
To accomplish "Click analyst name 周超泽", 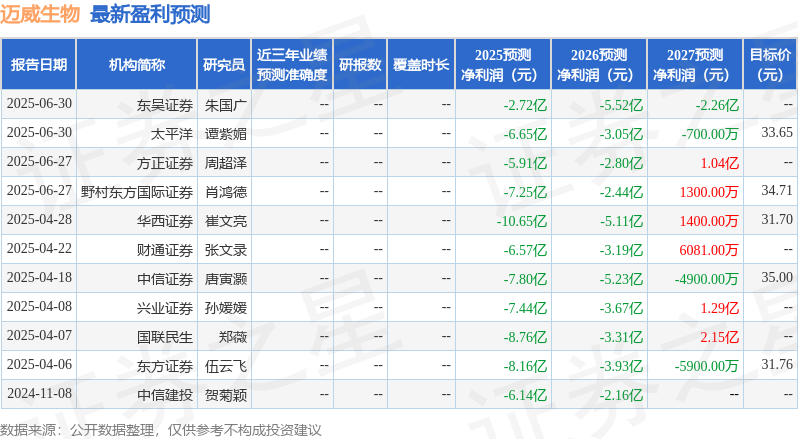I will tap(226, 163).
